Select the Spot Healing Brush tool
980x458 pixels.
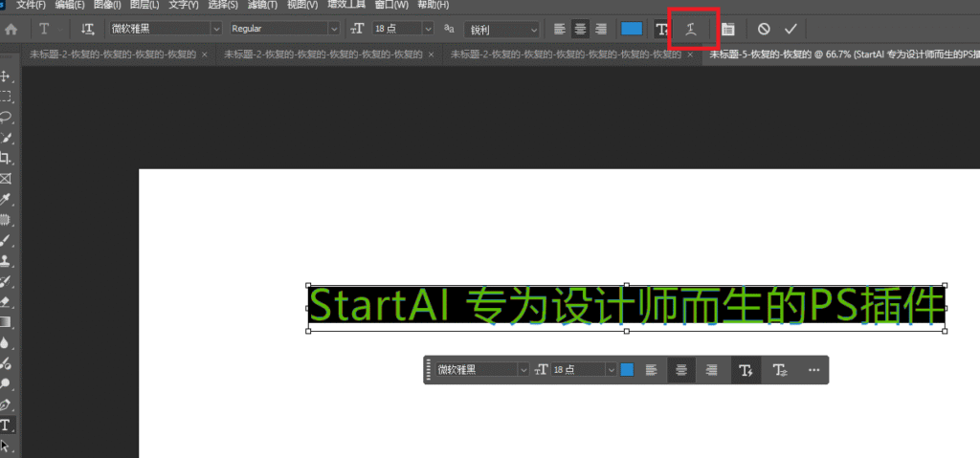click(x=7, y=220)
